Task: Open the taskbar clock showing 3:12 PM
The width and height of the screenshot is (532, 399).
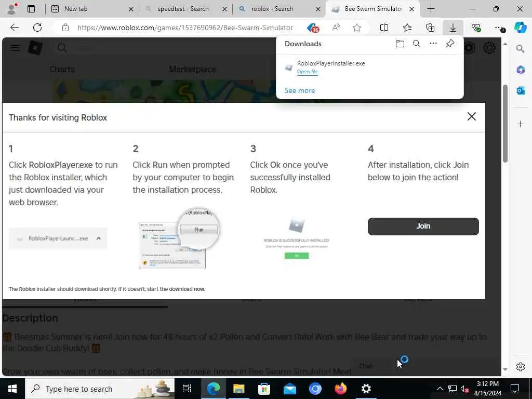Action: (487, 389)
